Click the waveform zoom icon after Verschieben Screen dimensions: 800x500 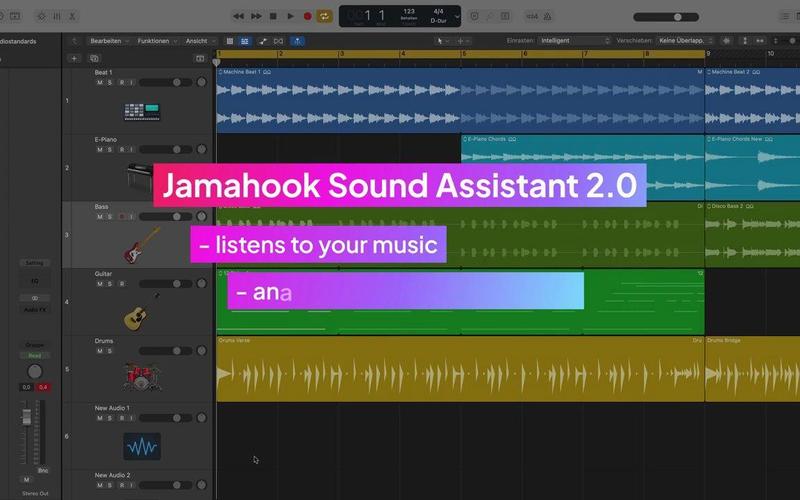(x=727, y=41)
